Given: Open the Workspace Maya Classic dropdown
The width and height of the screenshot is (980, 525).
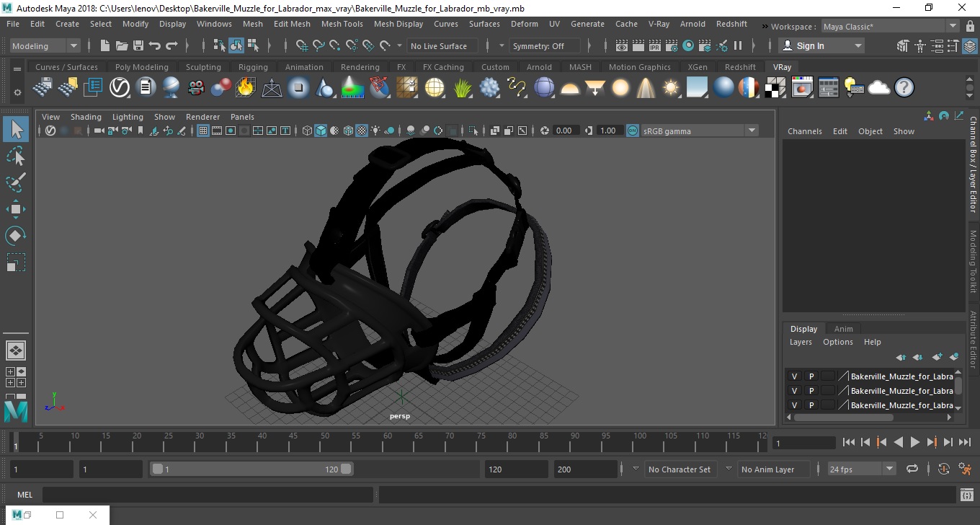Looking at the screenshot, I should [891, 27].
